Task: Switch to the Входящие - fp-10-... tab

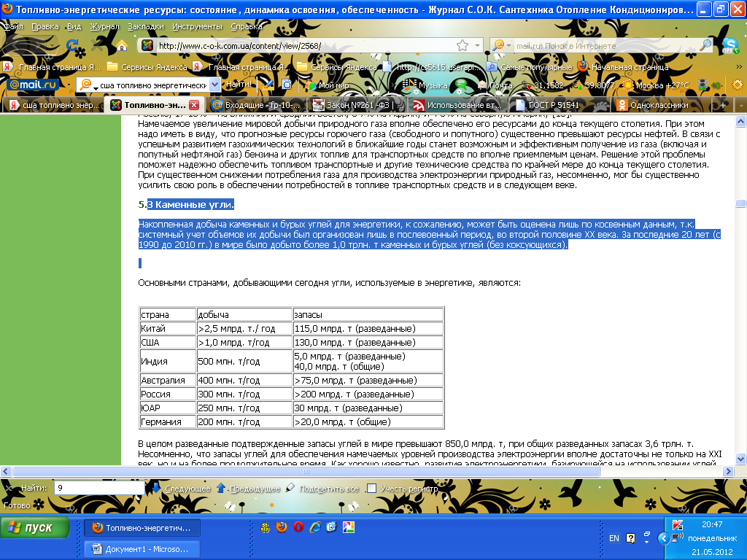Action: [256, 105]
